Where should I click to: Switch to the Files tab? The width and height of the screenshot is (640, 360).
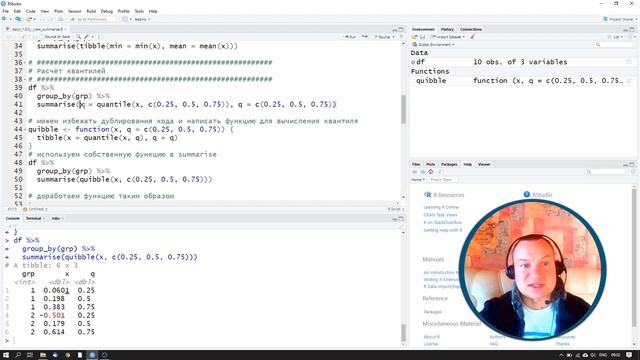tap(416, 164)
